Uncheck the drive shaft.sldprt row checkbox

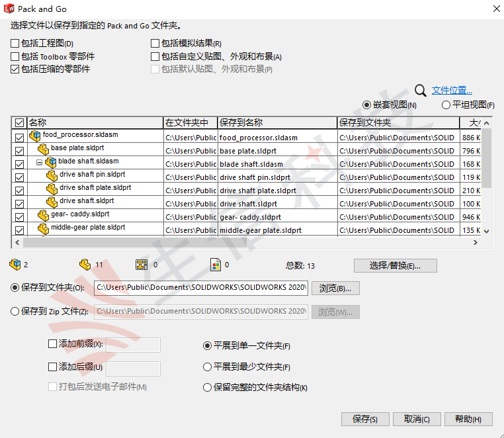(x=19, y=204)
